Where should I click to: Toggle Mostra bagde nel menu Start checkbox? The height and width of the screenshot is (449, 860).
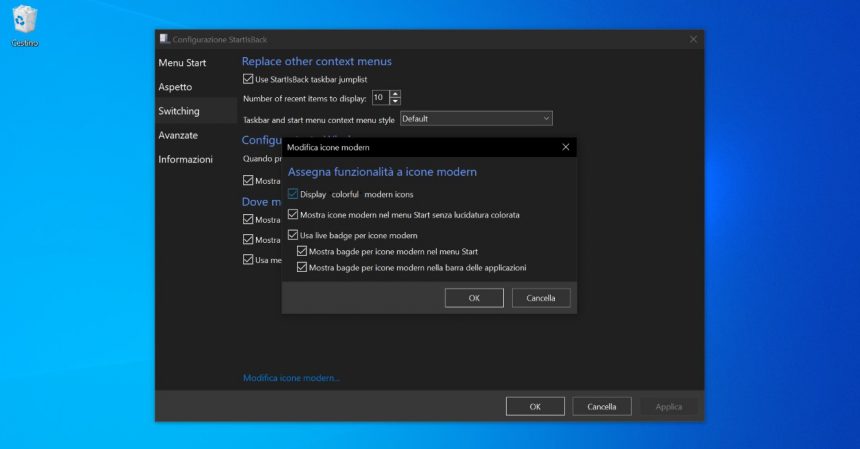(302, 251)
